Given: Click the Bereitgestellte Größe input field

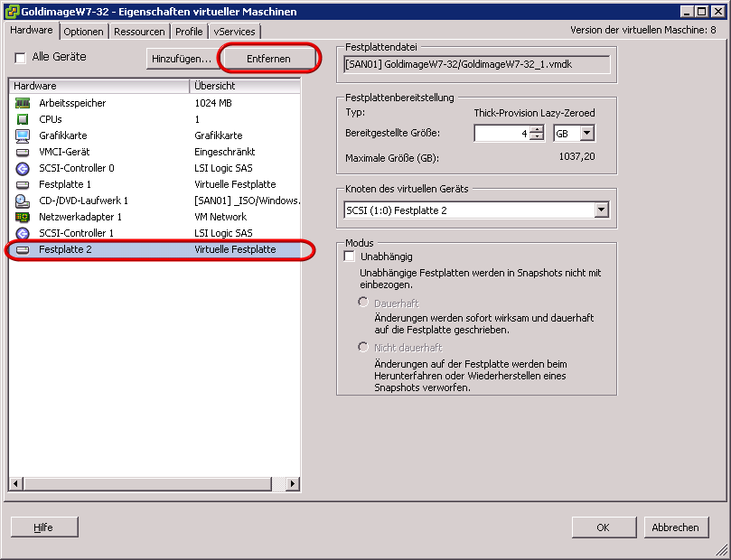Looking at the screenshot, I should [501, 134].
